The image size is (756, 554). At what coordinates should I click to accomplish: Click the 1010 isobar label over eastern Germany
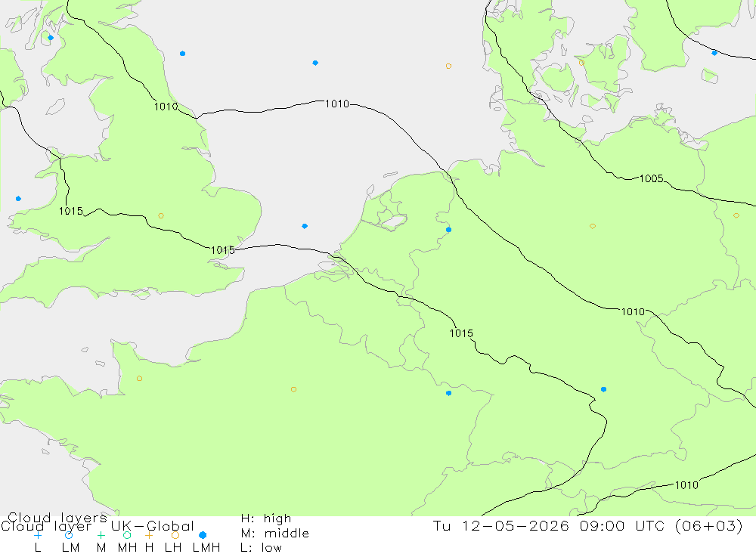click(x=633, y=311)
